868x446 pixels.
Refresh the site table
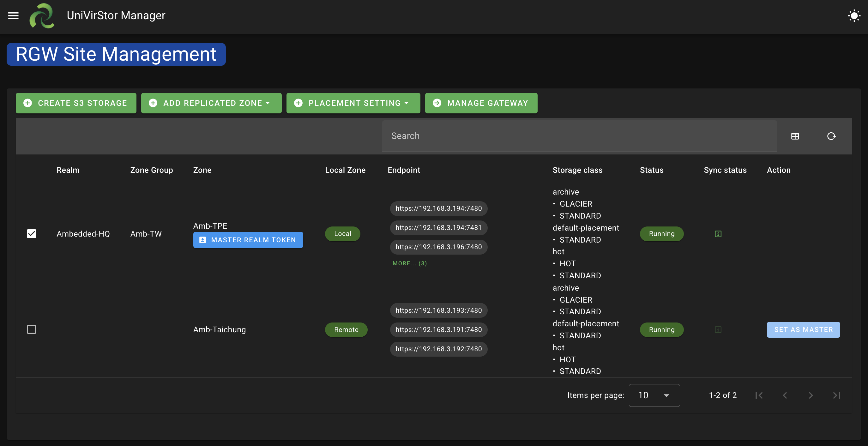point(831,136)
